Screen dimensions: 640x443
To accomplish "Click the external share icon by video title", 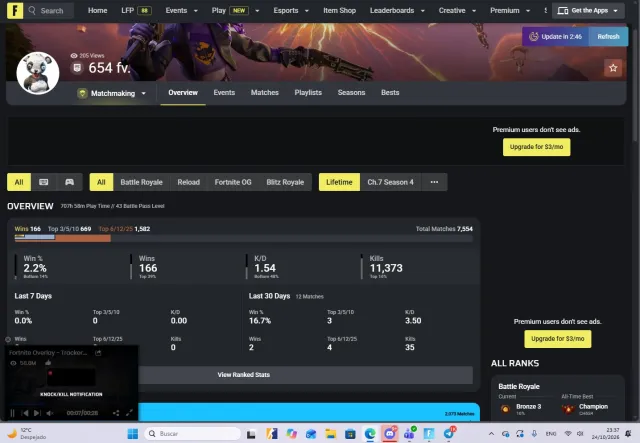I will (98, 353).
